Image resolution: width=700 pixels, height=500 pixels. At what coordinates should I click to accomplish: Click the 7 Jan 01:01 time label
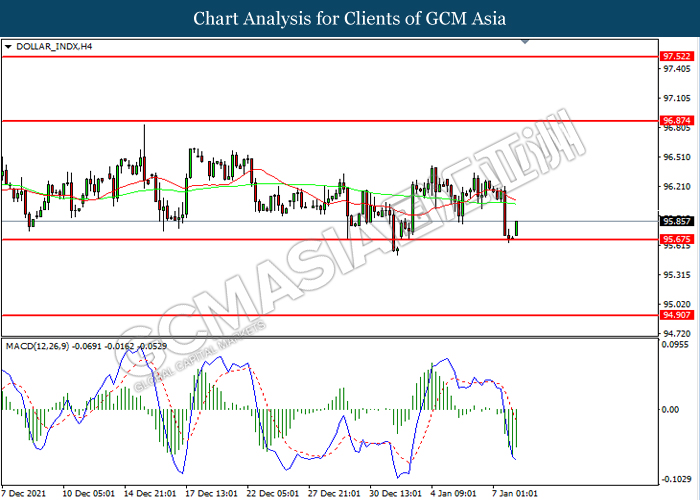click(515, 493)
